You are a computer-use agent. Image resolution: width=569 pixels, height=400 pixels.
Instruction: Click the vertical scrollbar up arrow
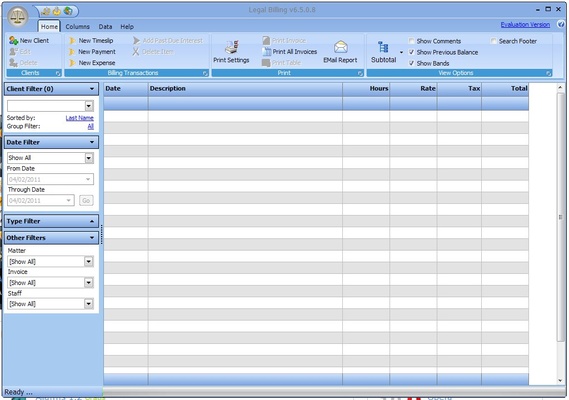[x=560, y=87]
